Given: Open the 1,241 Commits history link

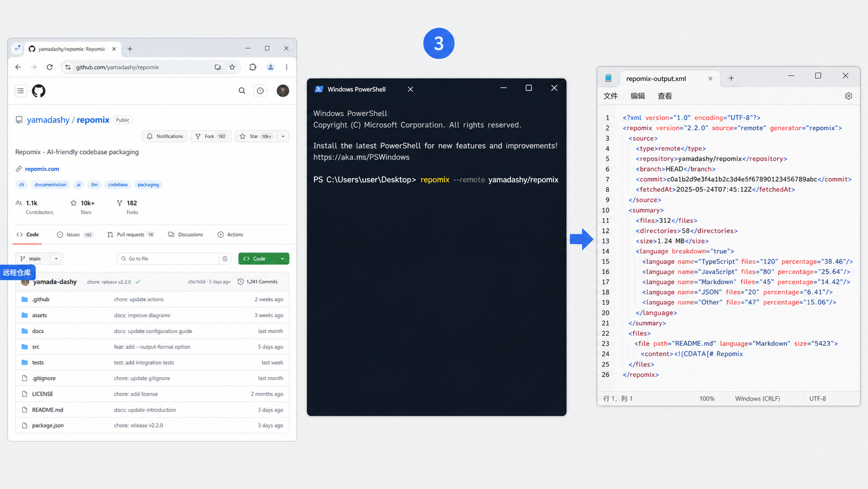Looking at the screenshot, I should tap(257, 282).
